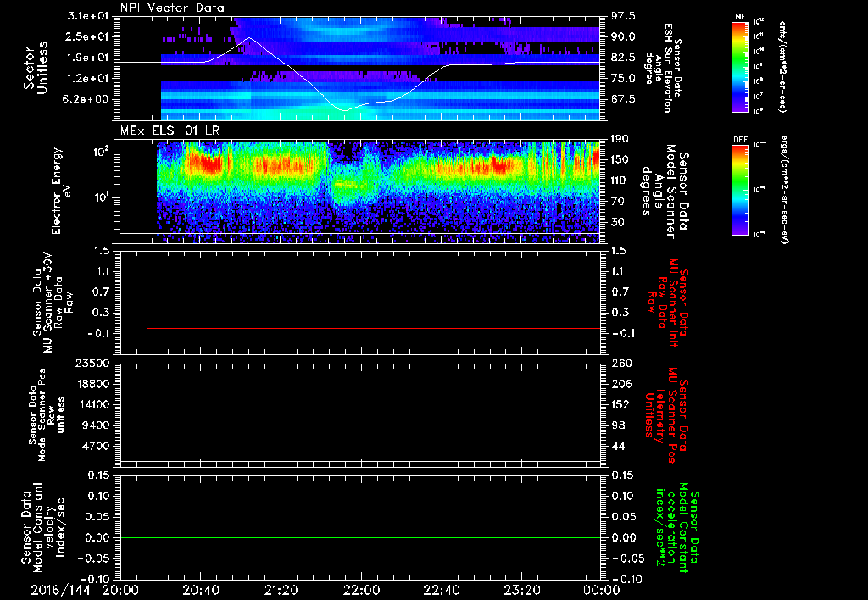This screenshot has width=868, height=600.
Task: Click the "82.5" sun elevation tick
Action: pos(623,58)
